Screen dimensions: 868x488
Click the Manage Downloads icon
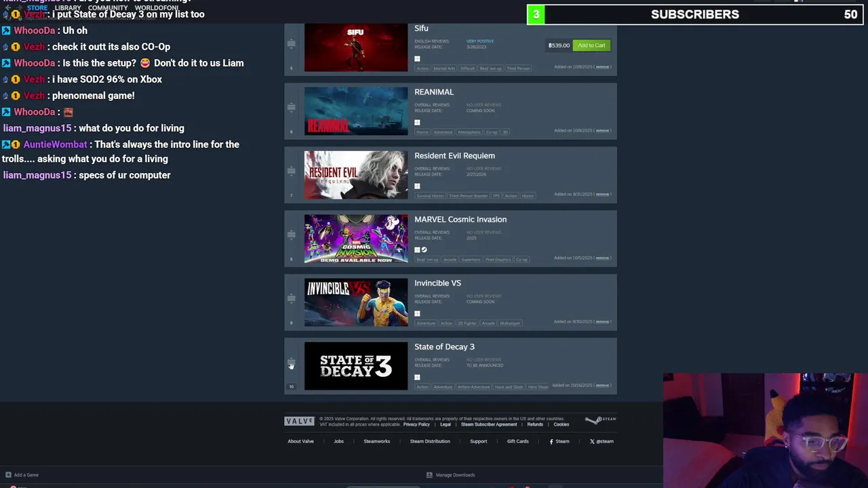(x=429, y=475)
